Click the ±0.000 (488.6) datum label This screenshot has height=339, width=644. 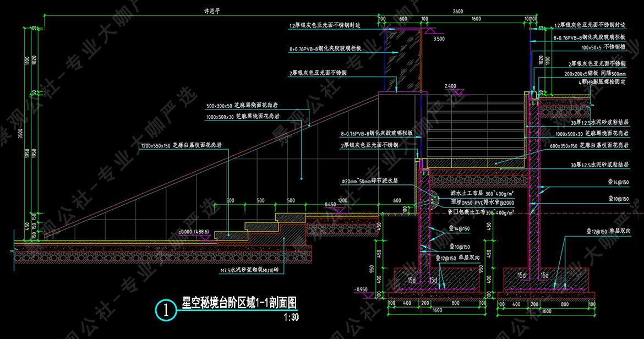pyautogui.click(x=193, y=232)
